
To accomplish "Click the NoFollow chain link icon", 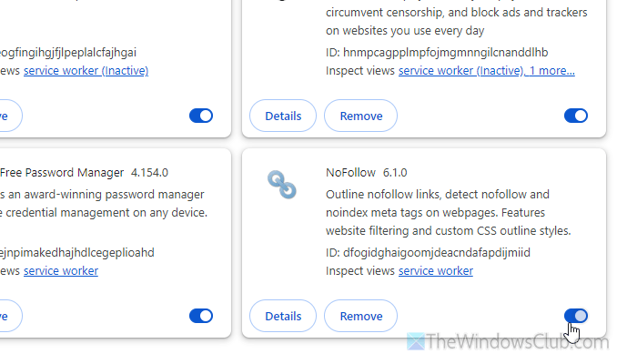I will tap(281, 185).
